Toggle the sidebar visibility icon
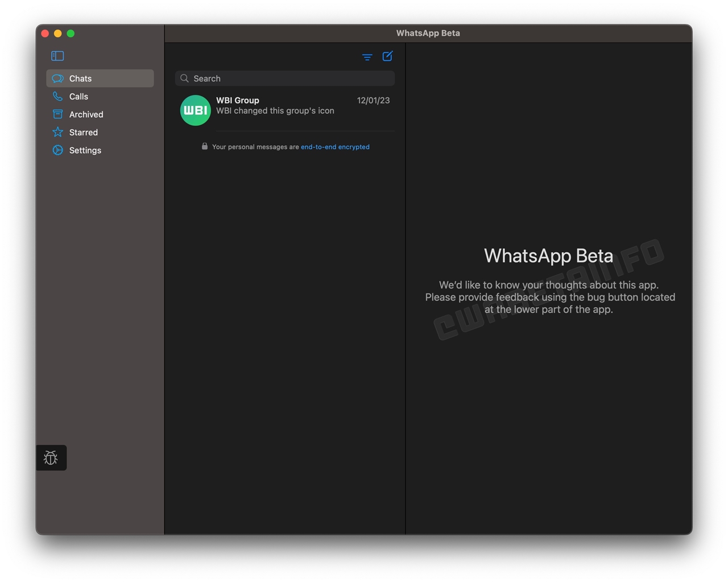The width and height of the screenshot is (728, 582). tap(57, 56)
